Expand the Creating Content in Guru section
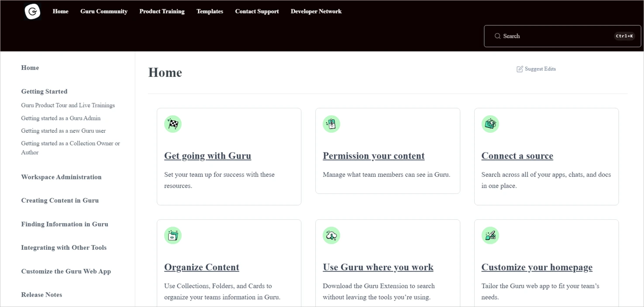 coord(60,200)
